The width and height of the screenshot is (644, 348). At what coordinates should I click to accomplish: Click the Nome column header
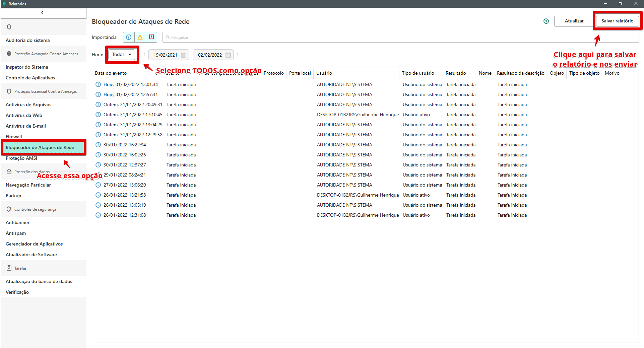point(485,73)
